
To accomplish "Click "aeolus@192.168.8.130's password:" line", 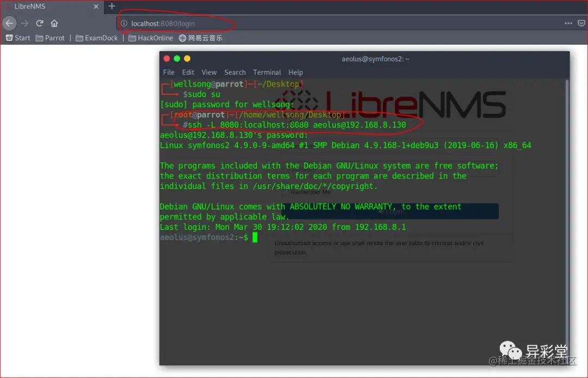I will click(234, 135).
